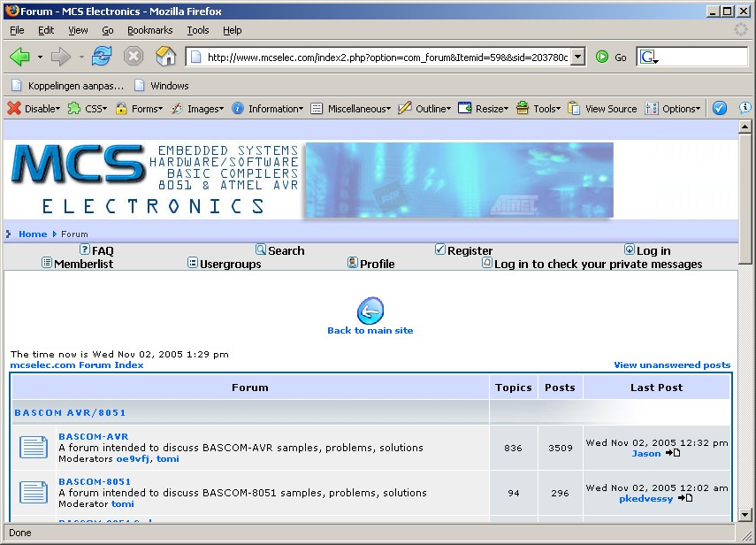Reload the page with the Refresh icon

[x=102, y=57]
